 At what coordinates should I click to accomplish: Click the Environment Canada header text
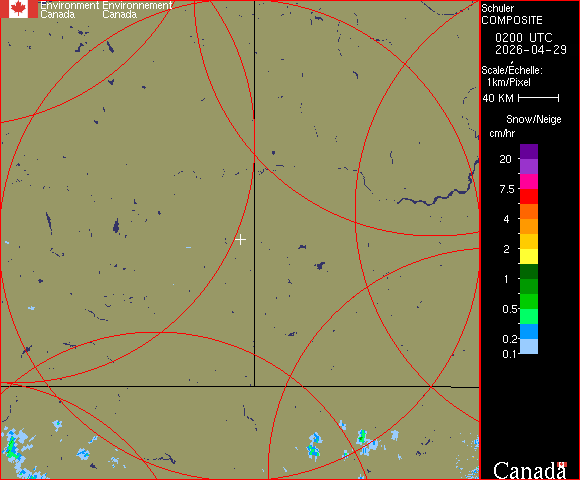(x=70, y=10)
